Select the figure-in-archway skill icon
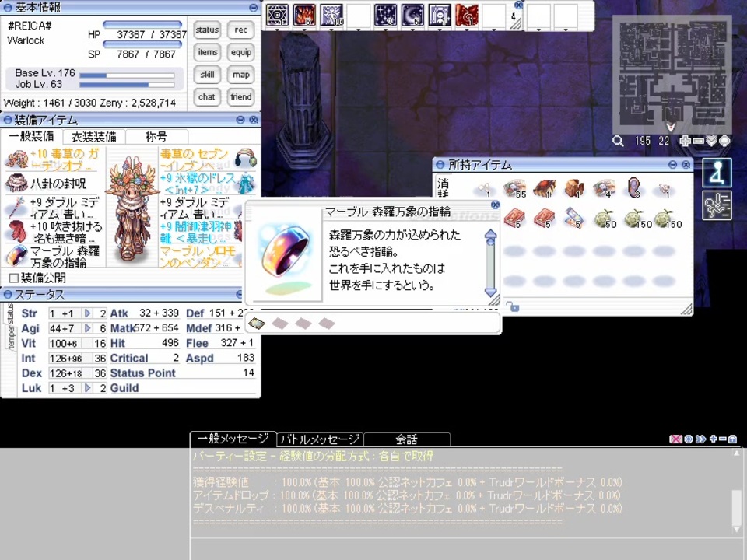This screenshot has height=560, width=747. pos(440,16)
